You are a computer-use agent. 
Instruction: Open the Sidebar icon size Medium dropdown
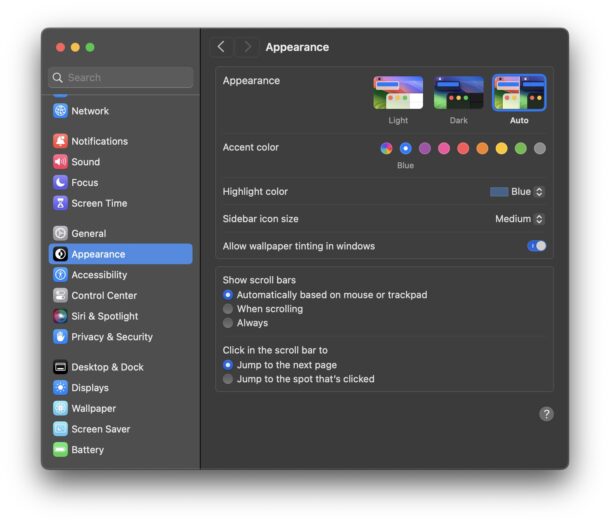coord(519,219)
